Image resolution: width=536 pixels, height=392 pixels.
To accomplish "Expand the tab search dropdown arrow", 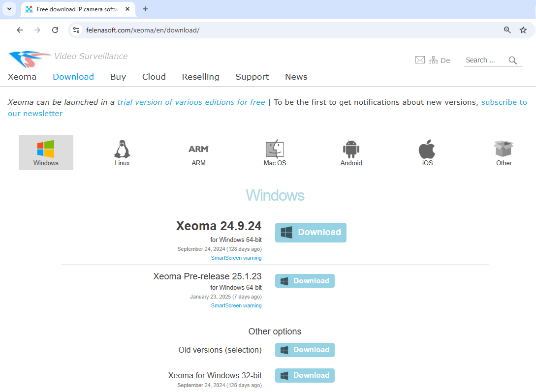I will (9, 9).
